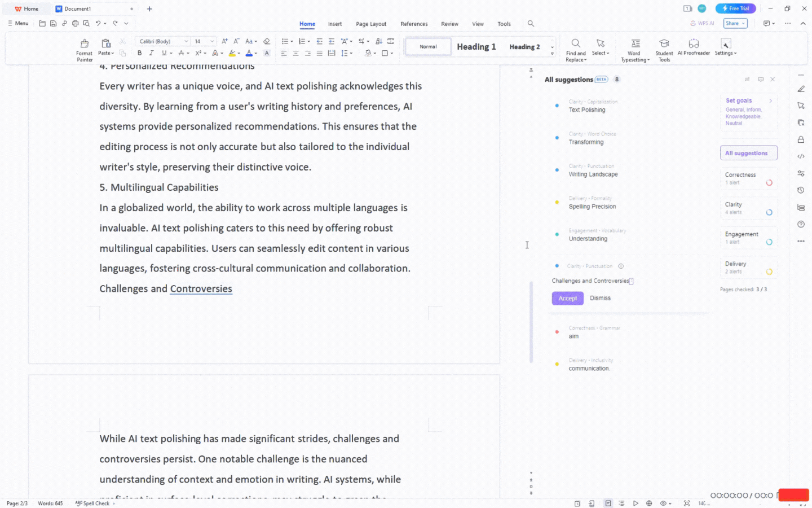Redo the last action

115,23
